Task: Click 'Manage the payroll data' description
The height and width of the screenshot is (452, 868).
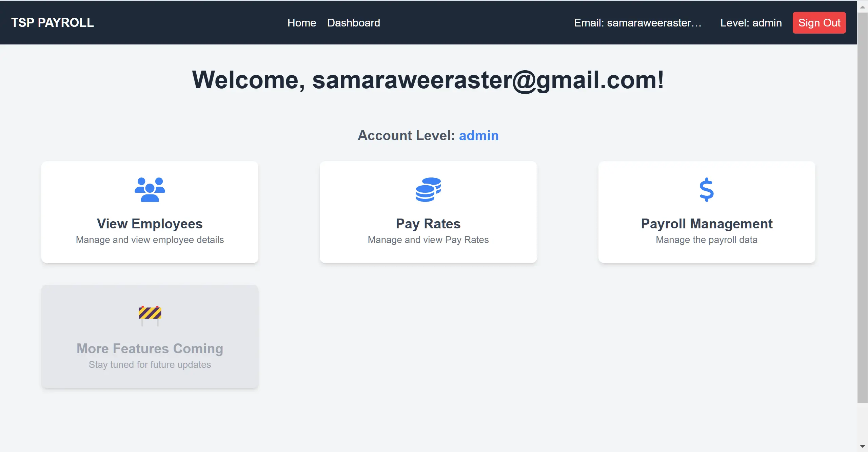Action: click(x=707, y=240)
